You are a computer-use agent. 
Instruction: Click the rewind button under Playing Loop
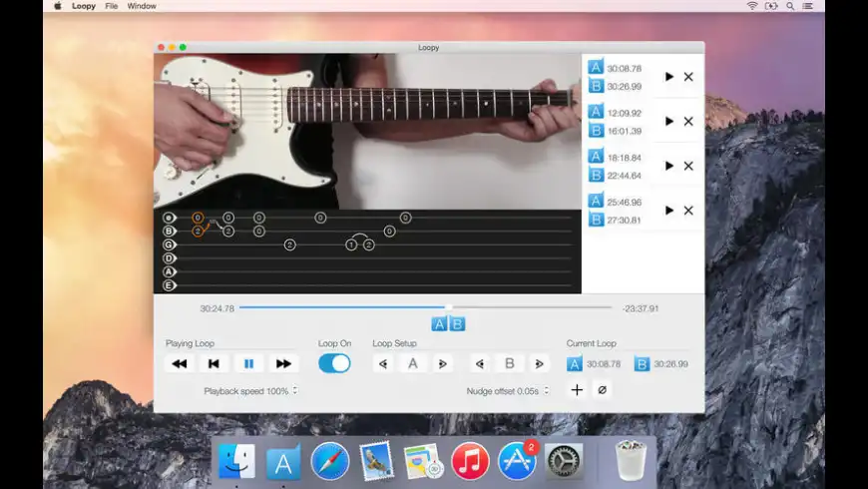click(x=180, y=364)
